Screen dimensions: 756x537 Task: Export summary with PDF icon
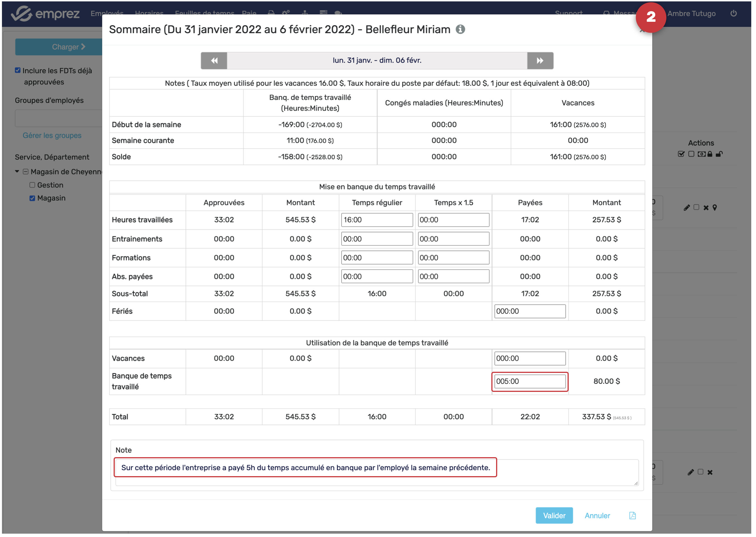[632, 515]
